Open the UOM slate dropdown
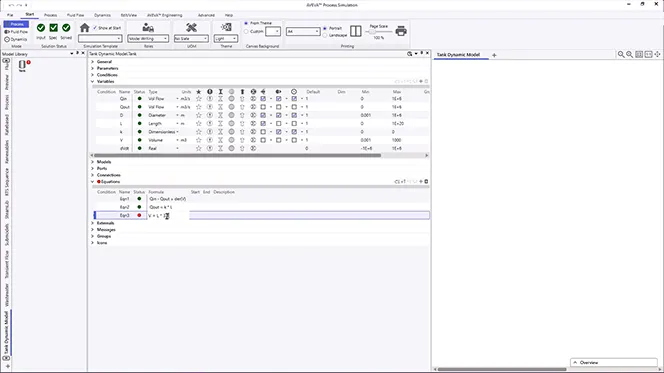 click(x=191, y=39)
